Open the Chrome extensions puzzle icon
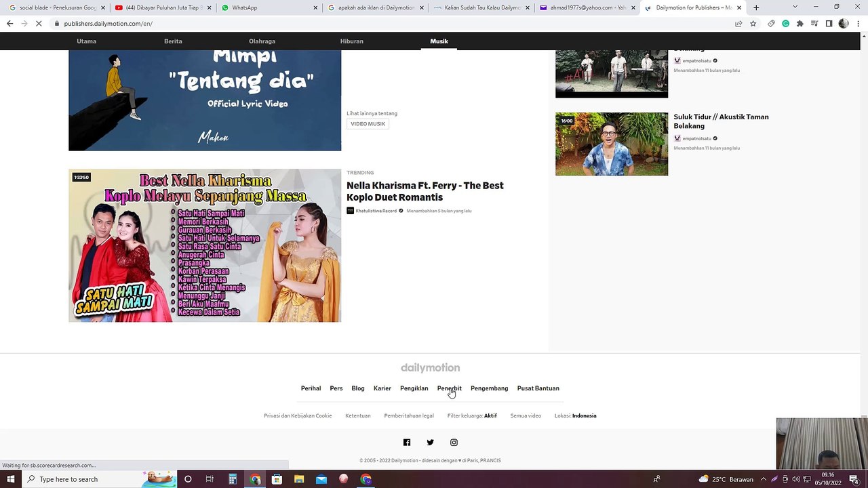868x488 pixels. pyautogui.click(x=800, y=23)
